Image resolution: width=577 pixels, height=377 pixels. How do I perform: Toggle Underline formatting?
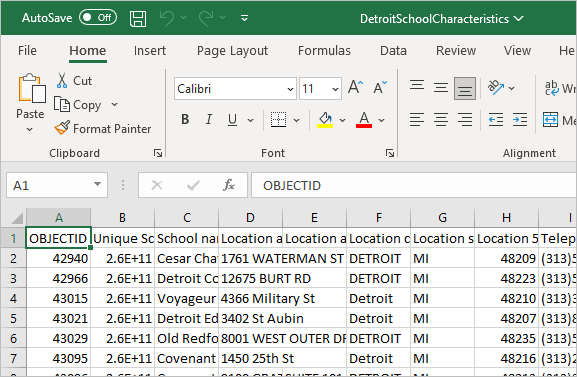point(232,120)
